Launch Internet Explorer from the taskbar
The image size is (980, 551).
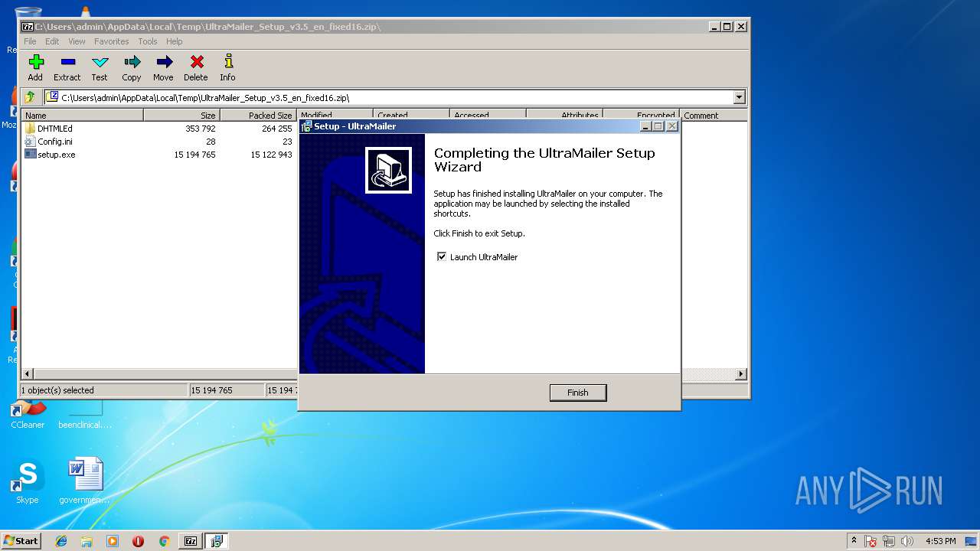(61, 541)
